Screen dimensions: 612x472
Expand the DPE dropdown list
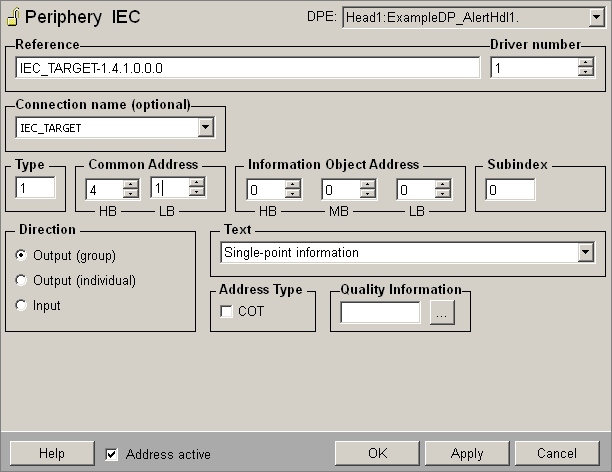click(x=595, y=17)
